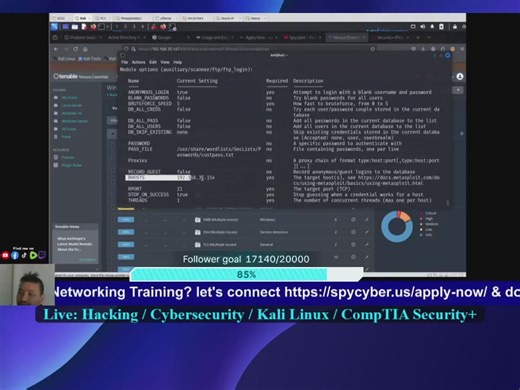Bookmark this page with the star icon
Viewport: 520px width, 390px height.
372,49
